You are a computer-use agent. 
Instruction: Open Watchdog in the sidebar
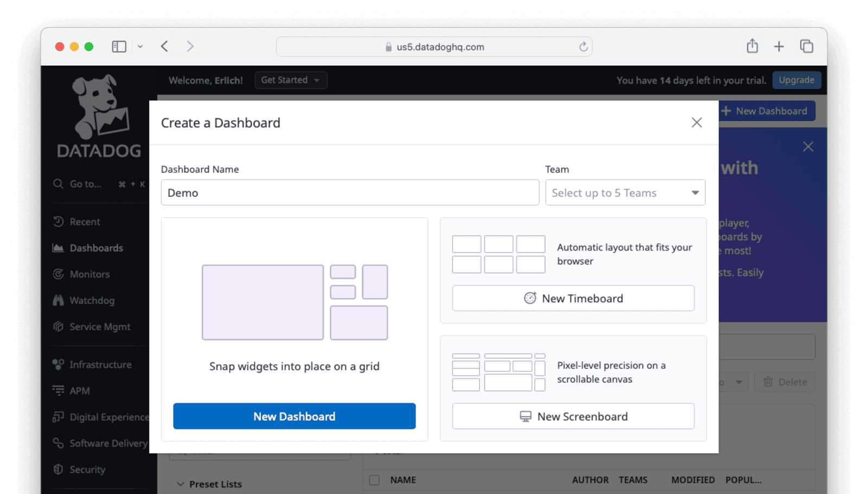(x=92, y=300)
